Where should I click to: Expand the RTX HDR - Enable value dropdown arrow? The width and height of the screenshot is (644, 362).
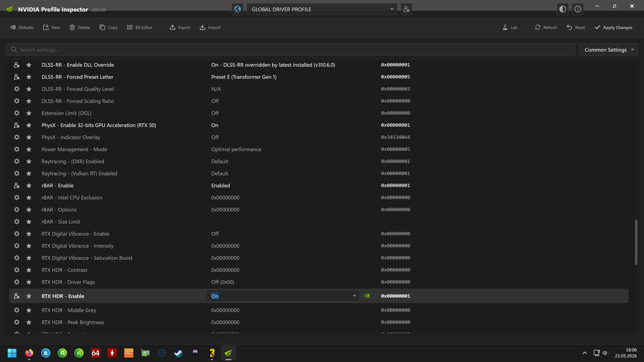click(355, 296)
